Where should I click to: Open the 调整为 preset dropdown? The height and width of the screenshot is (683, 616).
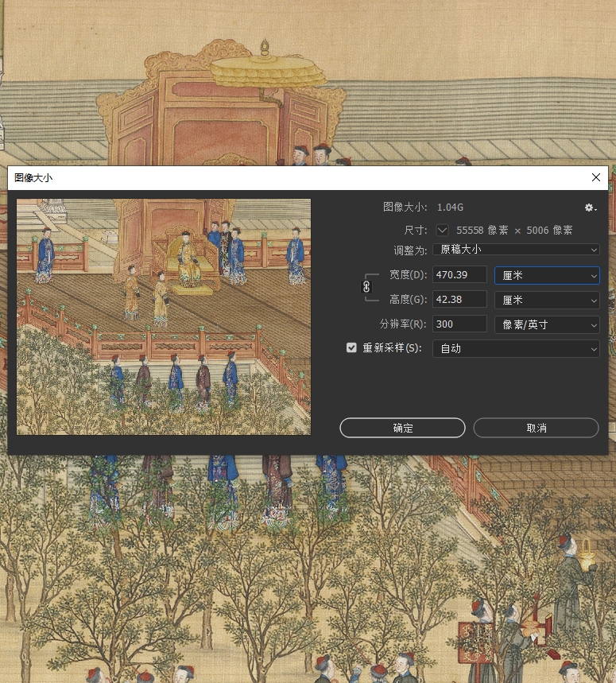click(516, 250)
